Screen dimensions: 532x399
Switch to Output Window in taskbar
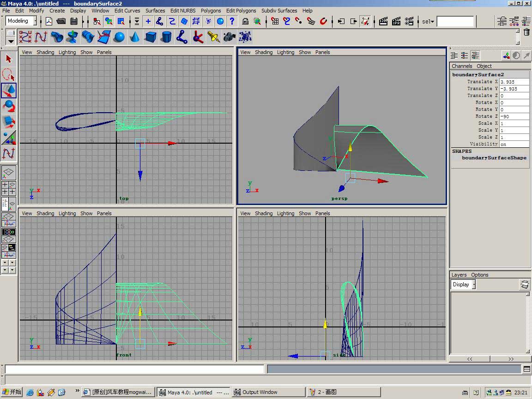(260, 392)
